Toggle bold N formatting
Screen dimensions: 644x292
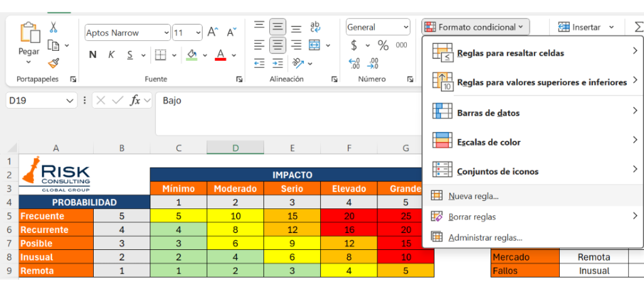click(x=93, y=55)
